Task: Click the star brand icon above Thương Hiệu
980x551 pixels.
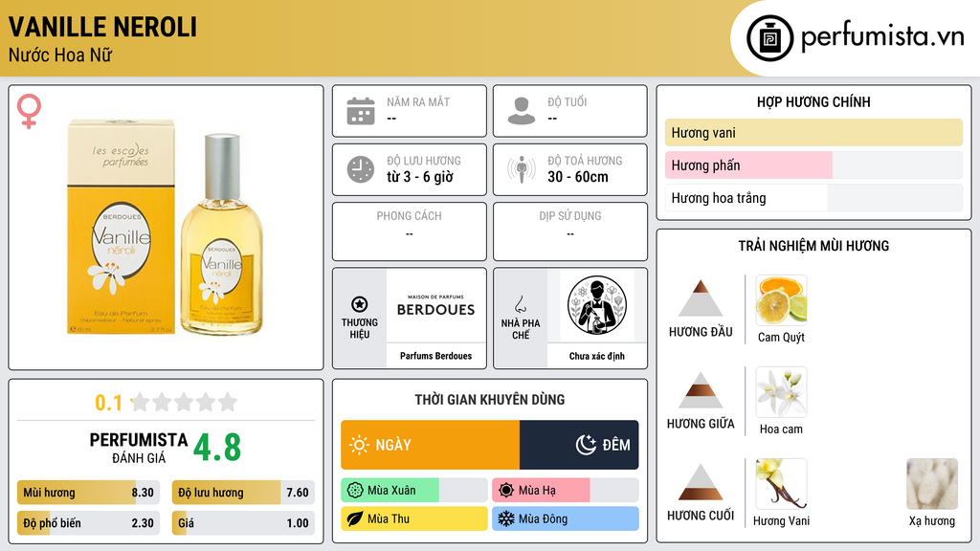Action: click(360, 304)
